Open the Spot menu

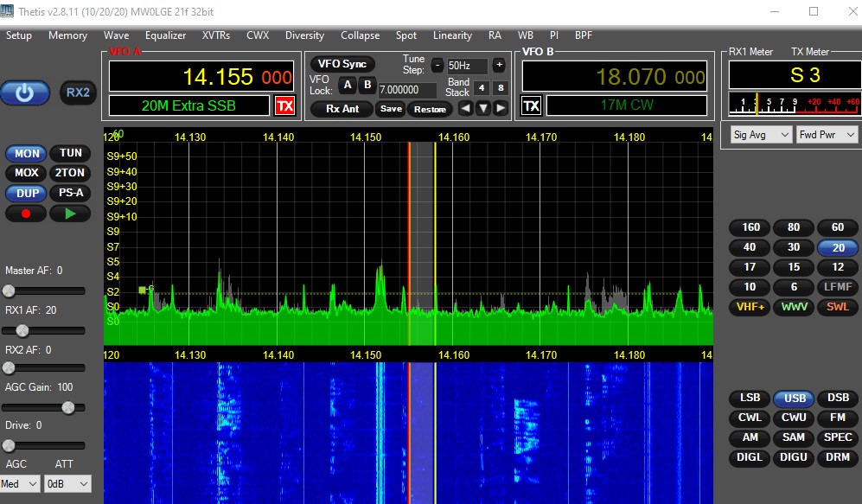pos(406,35)
